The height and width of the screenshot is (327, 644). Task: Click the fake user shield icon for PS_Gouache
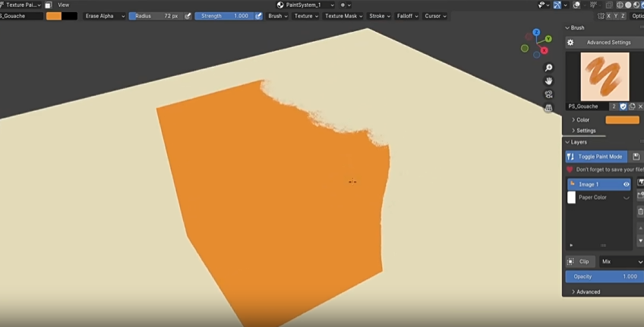(623, 106)
